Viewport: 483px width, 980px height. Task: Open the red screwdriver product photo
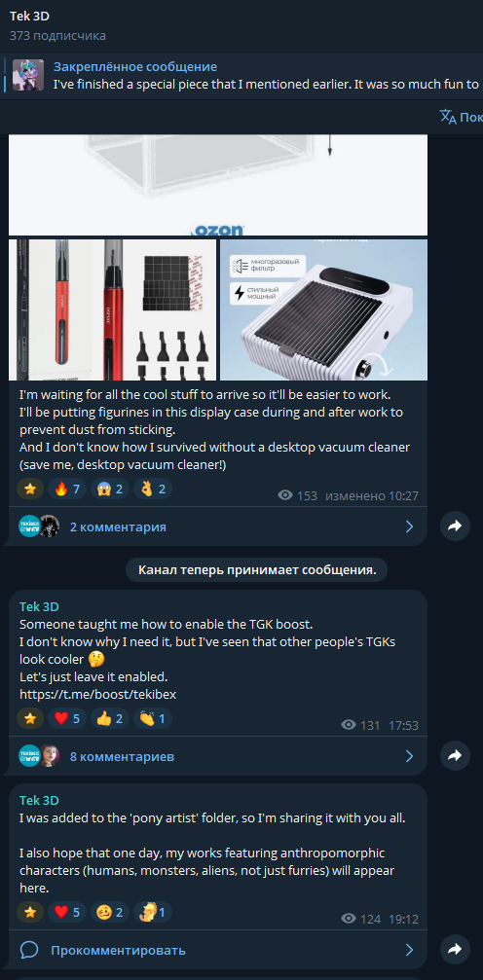point(113,309)
